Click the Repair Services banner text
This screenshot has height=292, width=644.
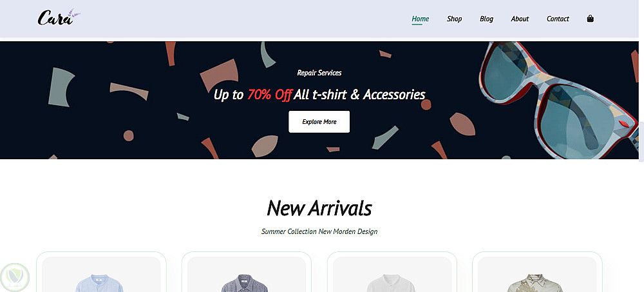[x=319, y=73]
